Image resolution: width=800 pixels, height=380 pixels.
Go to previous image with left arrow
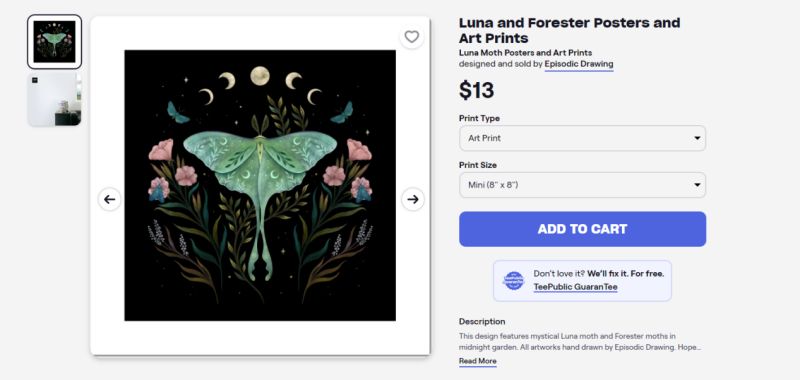coord(110,199)
